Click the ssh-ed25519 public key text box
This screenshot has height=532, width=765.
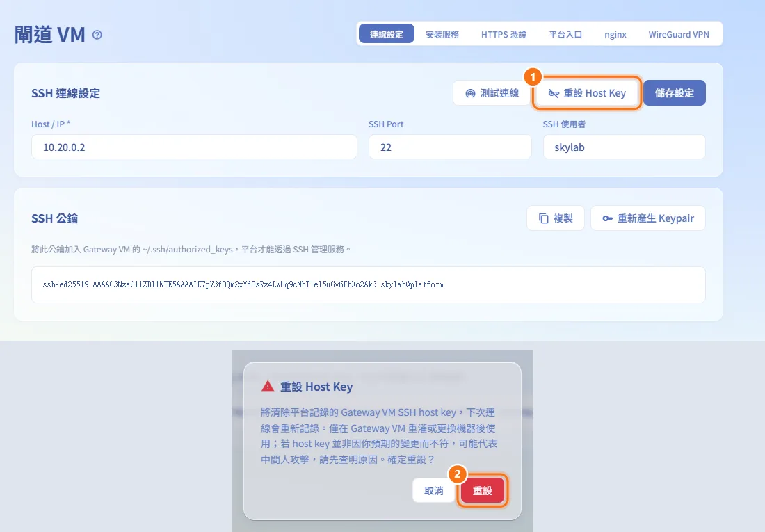[x=369, y=284]
